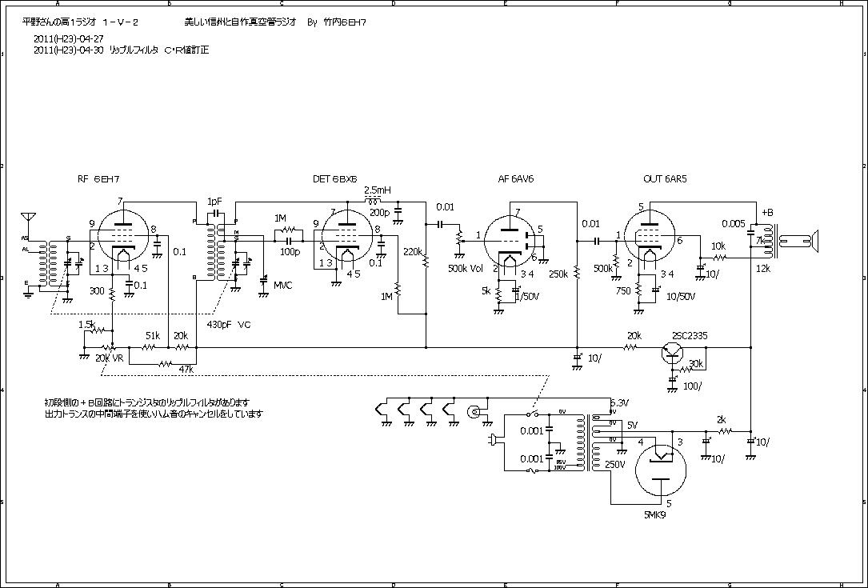This screenshot has width=868, height=588.
Task: Click the AF 6AV6 tube symbol
Action: tap(510, 242)
